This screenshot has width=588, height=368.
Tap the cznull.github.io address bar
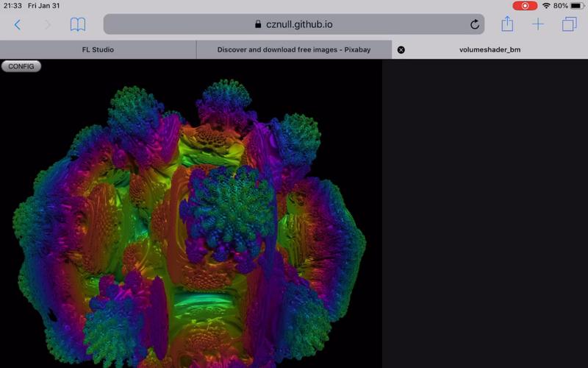point(294,24)
